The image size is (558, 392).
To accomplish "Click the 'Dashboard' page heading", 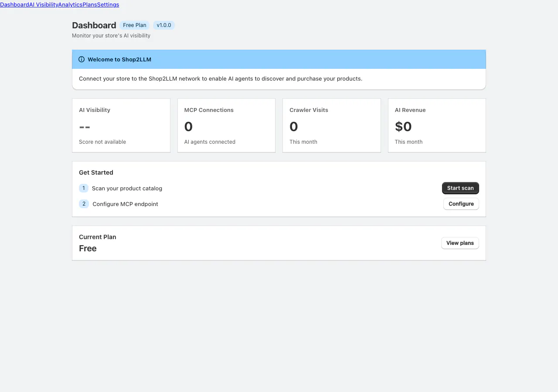I will point(94,25).
